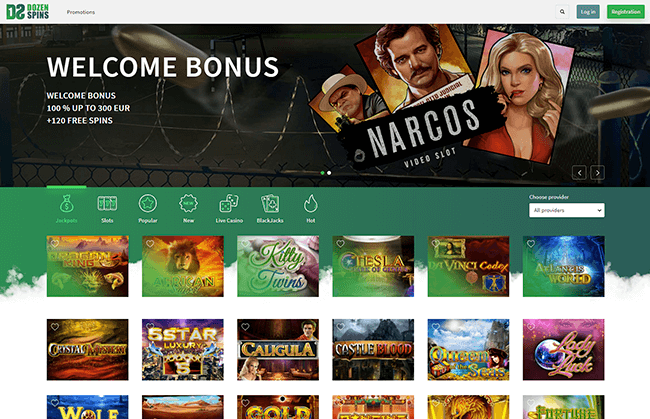Show New games badge icon
The width and height of the screenshot is (650, 419).
(x=189, y=204)
